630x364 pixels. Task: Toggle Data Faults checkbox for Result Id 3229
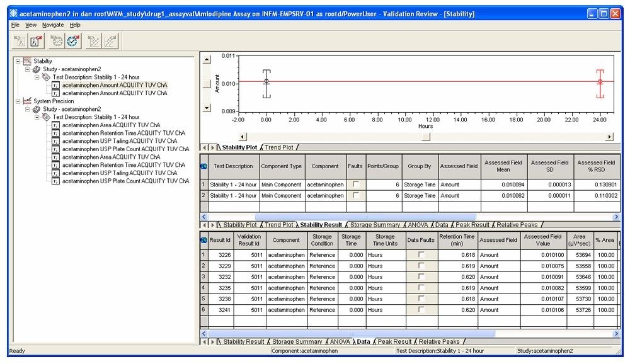[x=421, y=265]
